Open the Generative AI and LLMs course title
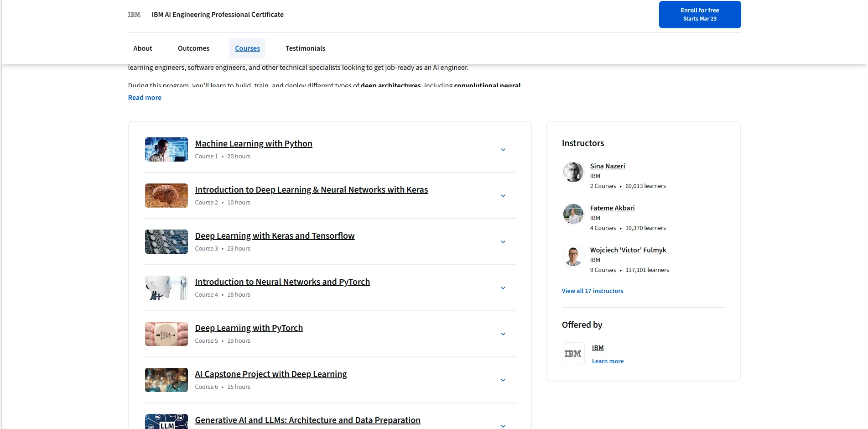This screenshot has height=429, width=868. click(x=307, y=420)
